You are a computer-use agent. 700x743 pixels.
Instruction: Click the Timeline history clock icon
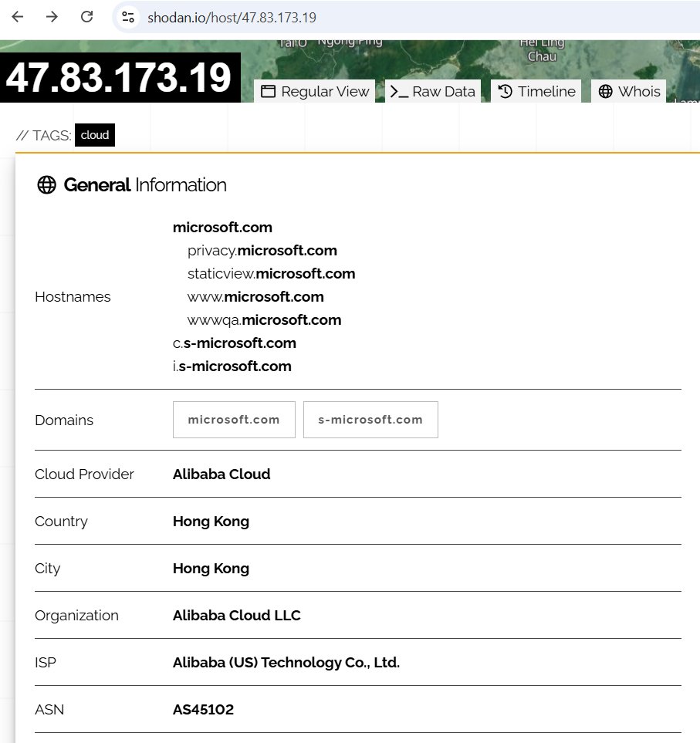(506, 91)
